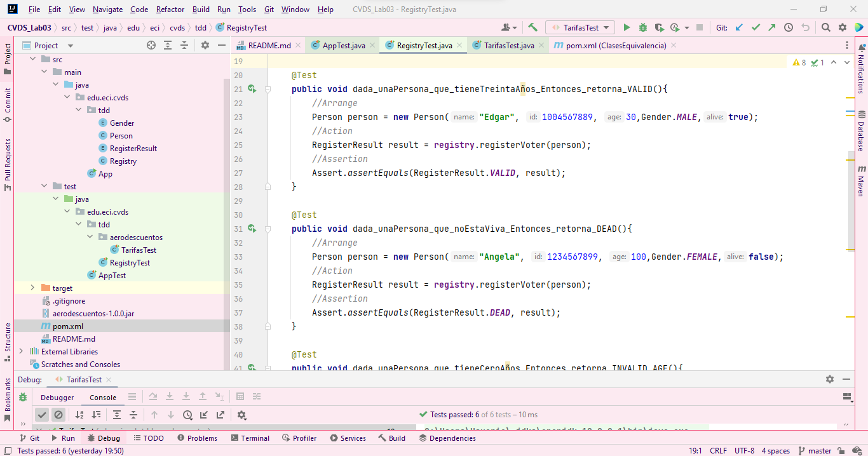Open the Services tool window
Image resolution: width=868 pixels, height=456 pixels.
(348, 438)
